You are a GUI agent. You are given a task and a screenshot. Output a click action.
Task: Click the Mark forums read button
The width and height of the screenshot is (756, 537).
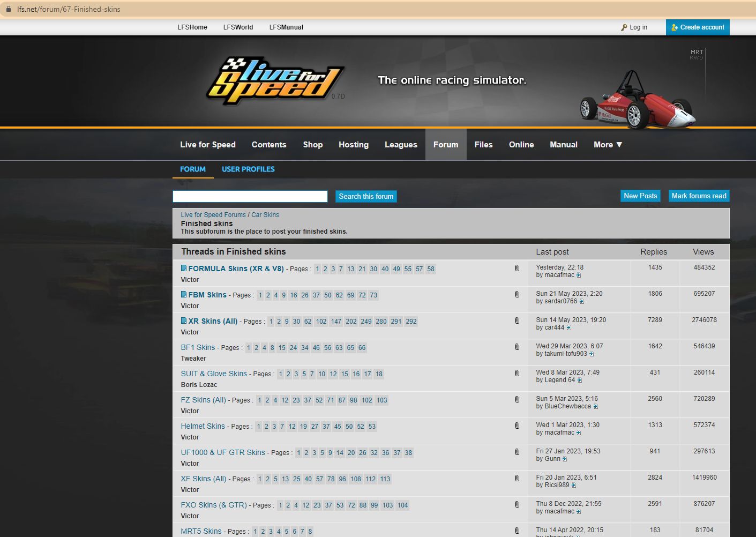699,196
